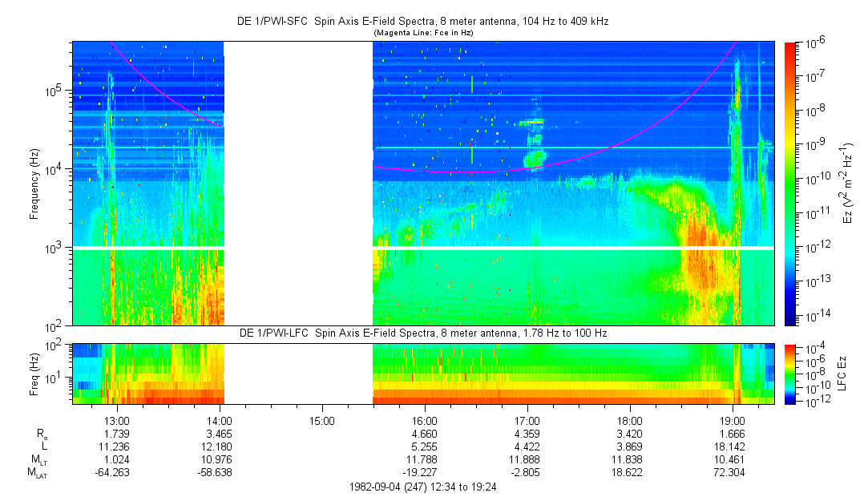
Task: Click the 16:00 time axis label
Action: tap(425, 421)
